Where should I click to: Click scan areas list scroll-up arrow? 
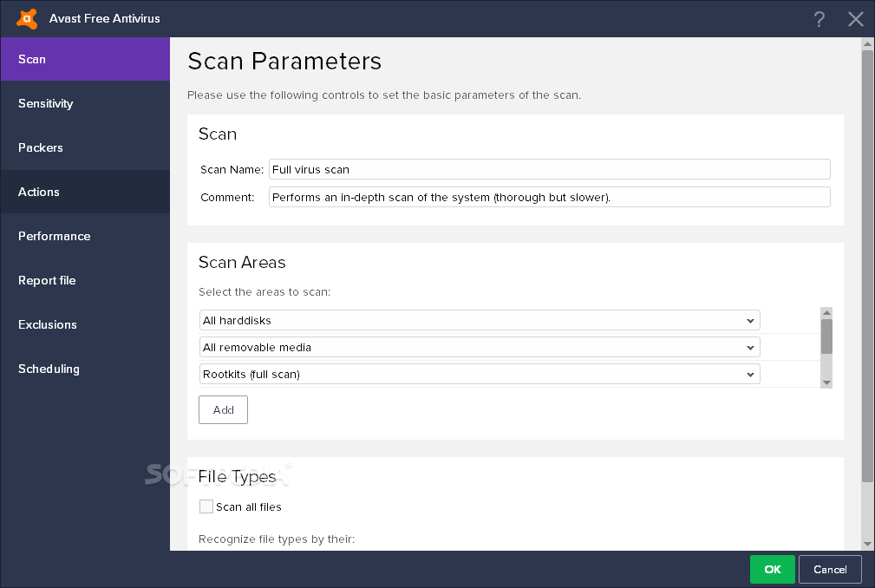[x=826, y=312]
